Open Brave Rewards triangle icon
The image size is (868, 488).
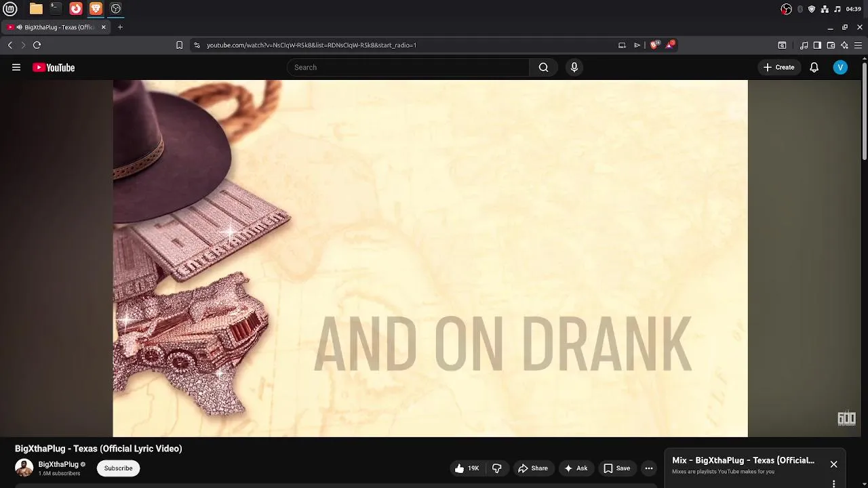point(669,45)
